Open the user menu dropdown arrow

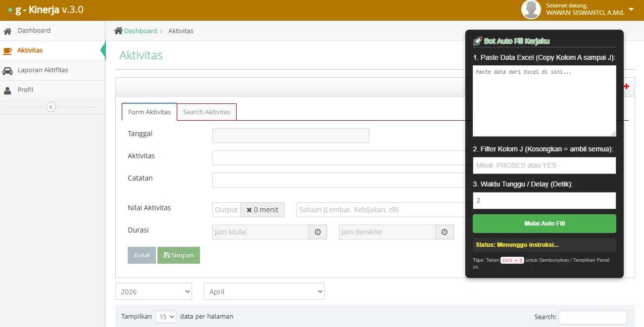coord(631,9)
